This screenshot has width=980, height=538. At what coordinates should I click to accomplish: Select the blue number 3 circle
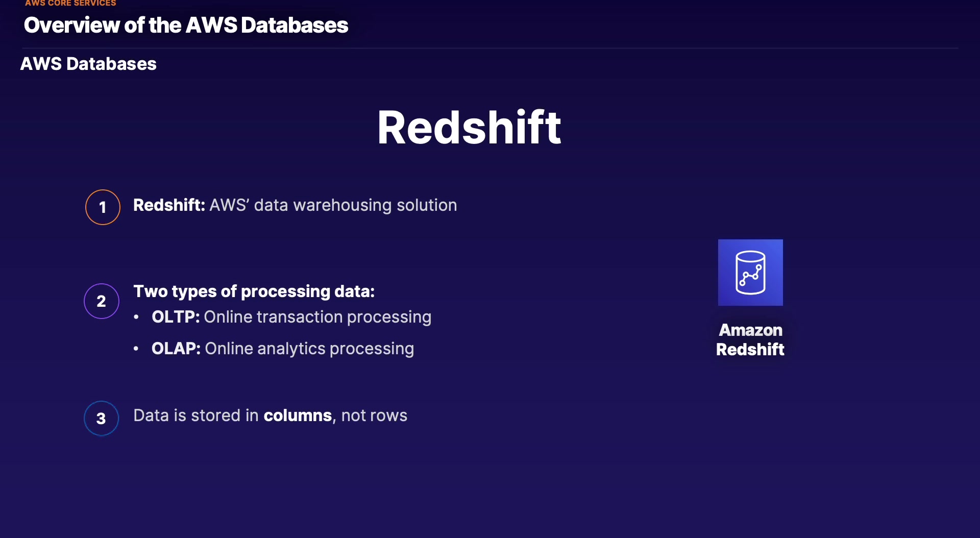point(101,419)
